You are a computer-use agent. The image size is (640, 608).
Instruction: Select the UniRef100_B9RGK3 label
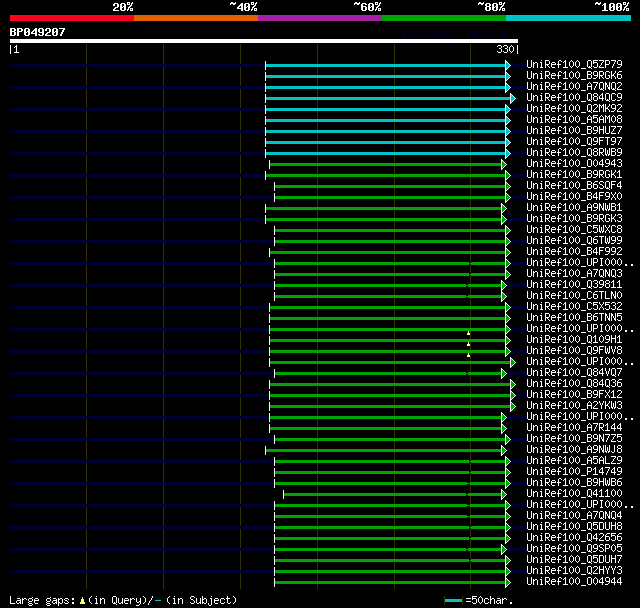574,219
